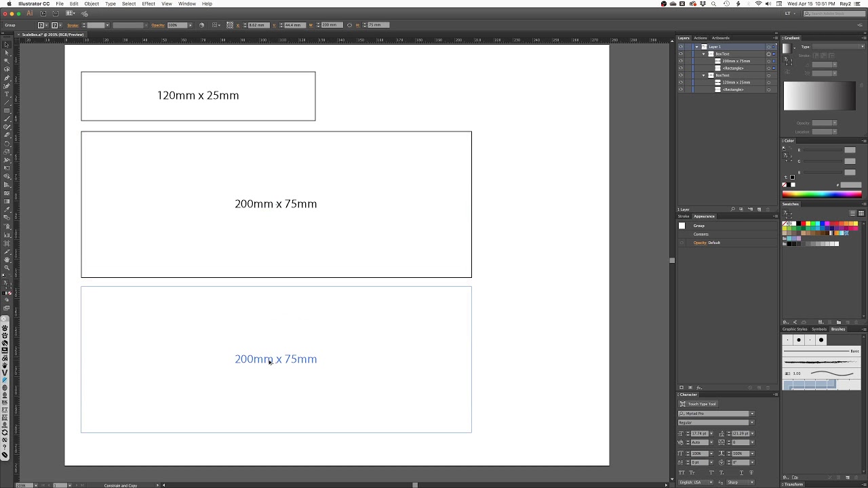Click the Stroke label in control bar
This screenshot has height=488, width=868.
[x=73, y=25]
